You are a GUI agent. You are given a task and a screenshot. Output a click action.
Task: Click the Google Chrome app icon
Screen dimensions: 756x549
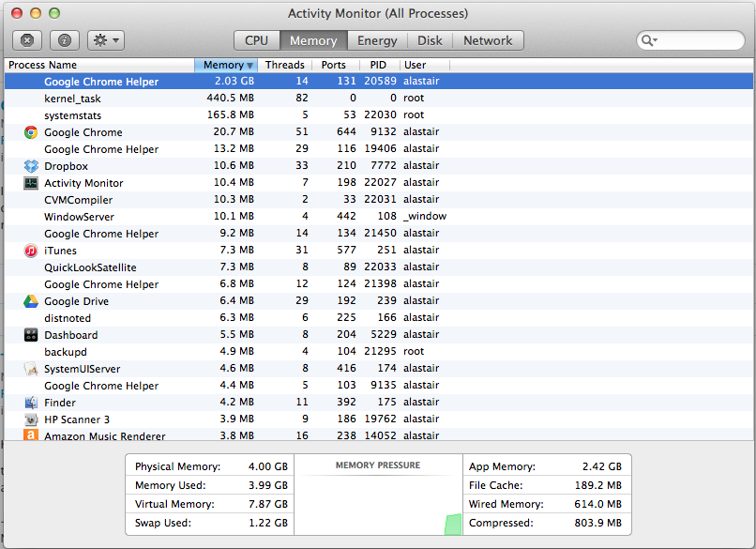tap(31, 132)
